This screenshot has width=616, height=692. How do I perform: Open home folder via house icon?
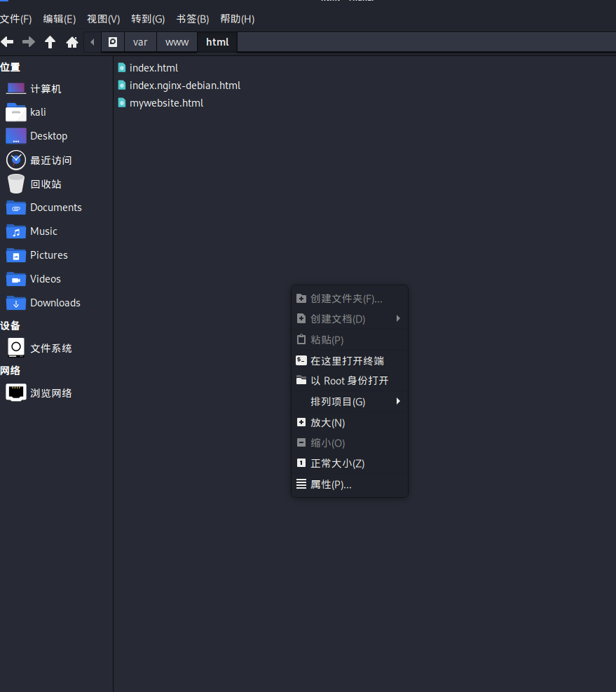click(72, 42)
